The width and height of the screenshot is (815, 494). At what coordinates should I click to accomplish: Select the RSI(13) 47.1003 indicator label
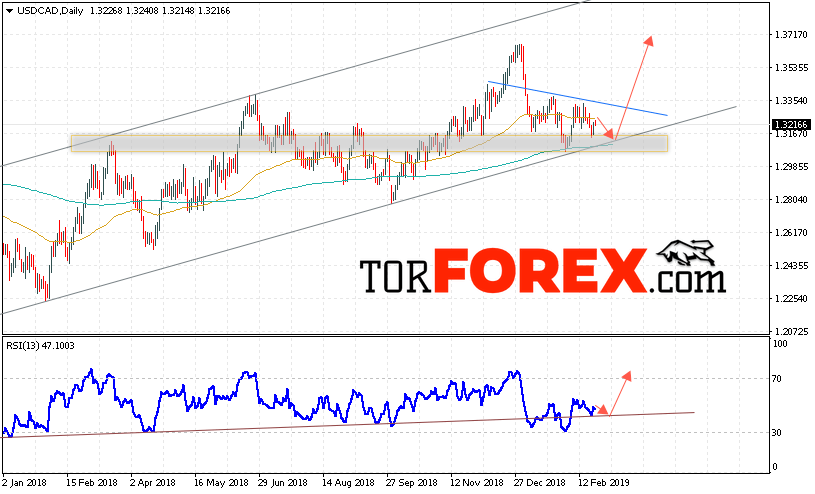(40, 346)
